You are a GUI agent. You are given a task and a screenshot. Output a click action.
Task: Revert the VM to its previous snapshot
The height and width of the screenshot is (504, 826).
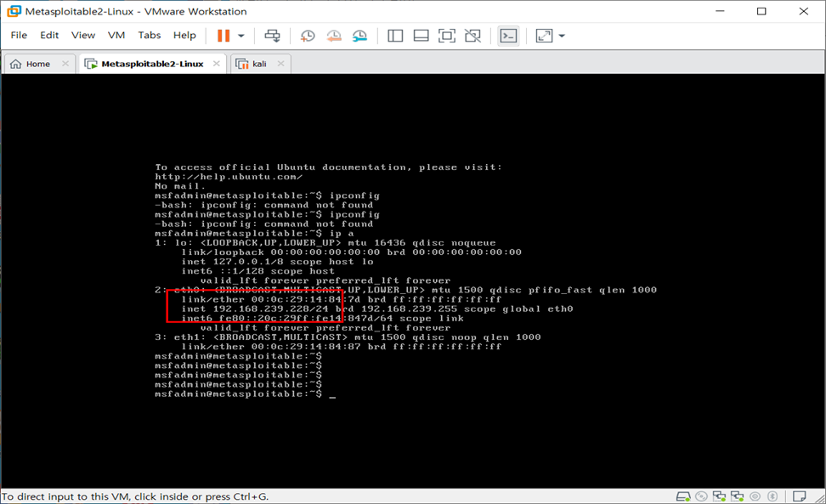pos(333,36)
